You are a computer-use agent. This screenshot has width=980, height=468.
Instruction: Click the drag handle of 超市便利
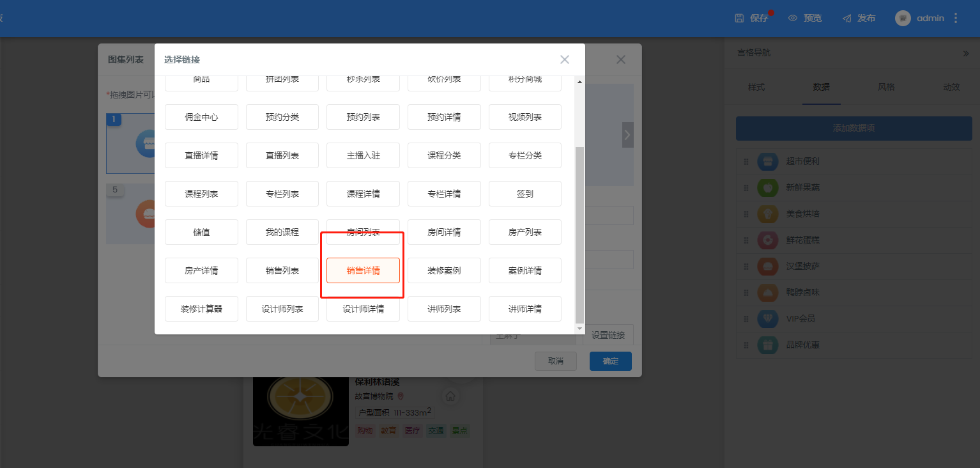(x=746, y=162)
